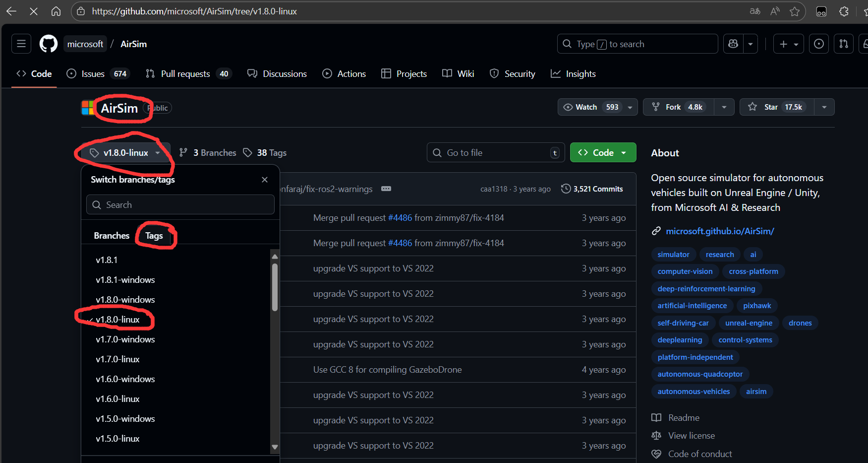Open the issues circle-dot icon in the header

(x=819, y=44)
